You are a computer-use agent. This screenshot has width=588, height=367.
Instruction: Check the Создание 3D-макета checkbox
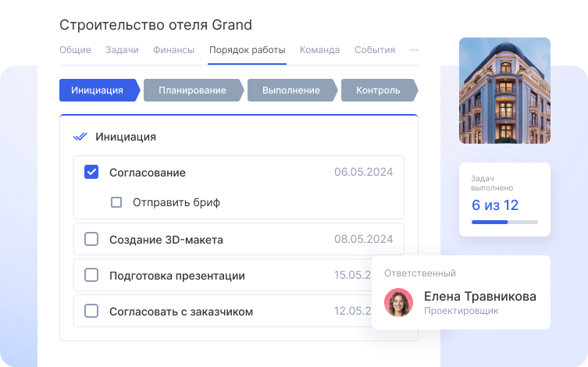(x=91, y=239)
